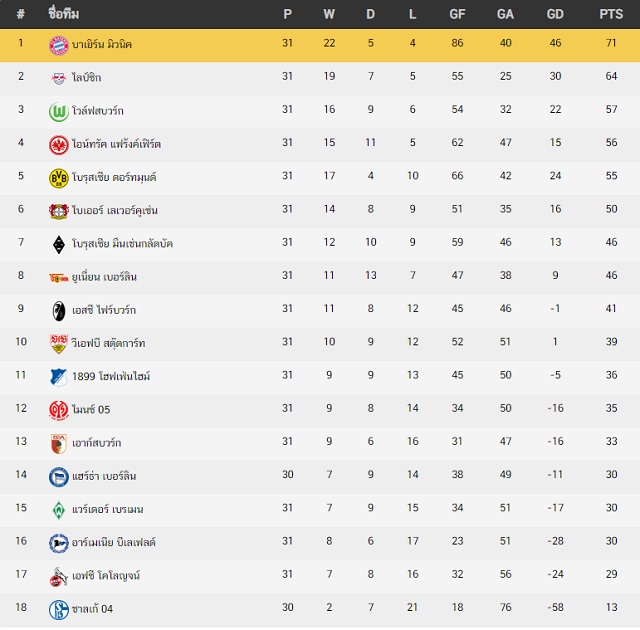This screenshot has width=640, height=630.
Task: Sort table by GD column header
Action: (555, 14)
